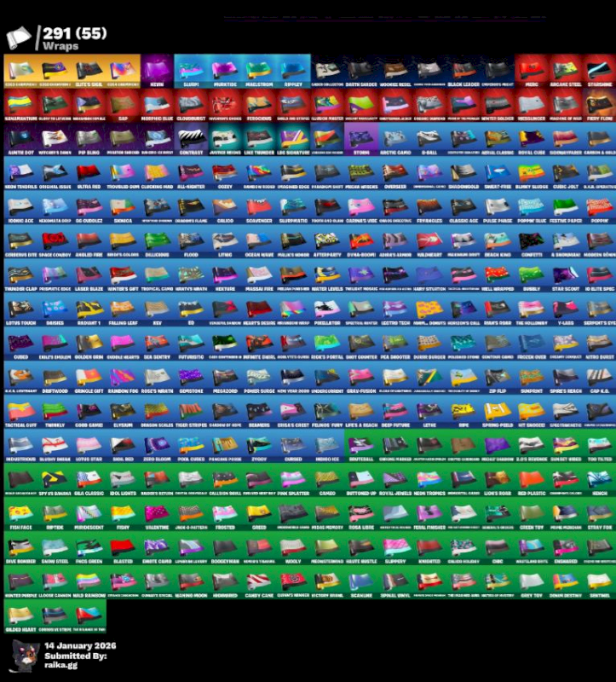Select the Gemstone wrap
Viewport: 616px width, 682px height.
[x=191, y=378]
